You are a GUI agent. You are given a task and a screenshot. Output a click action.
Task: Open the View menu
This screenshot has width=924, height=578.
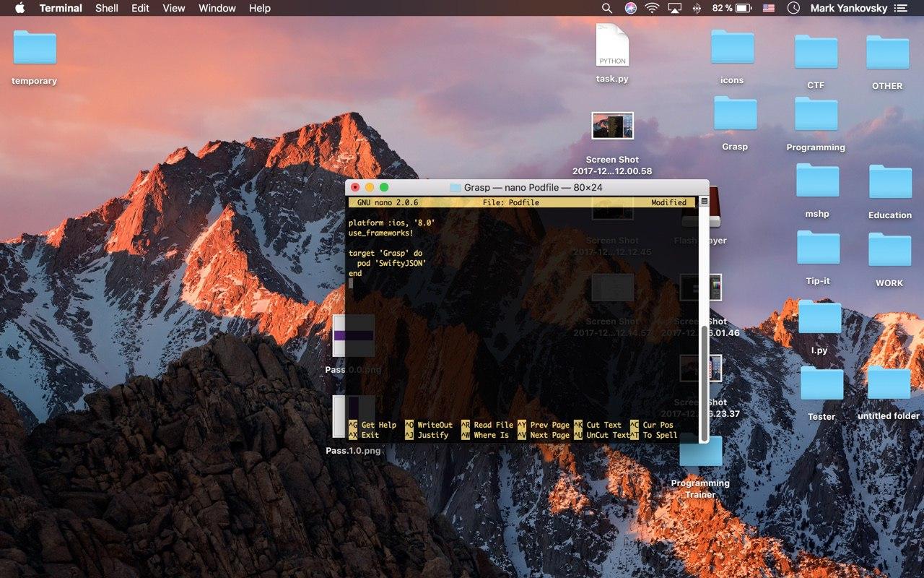pos(173,8)
